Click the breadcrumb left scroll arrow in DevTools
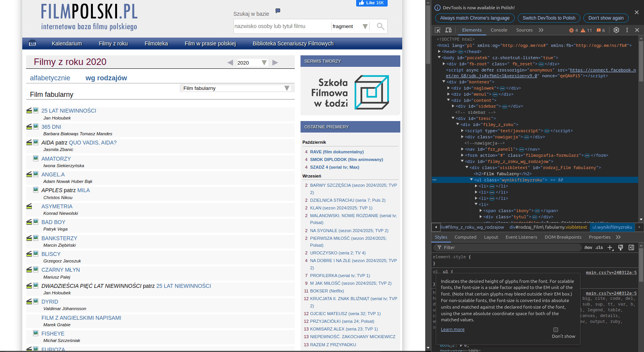Screen dimensions: 644x352 436,227
